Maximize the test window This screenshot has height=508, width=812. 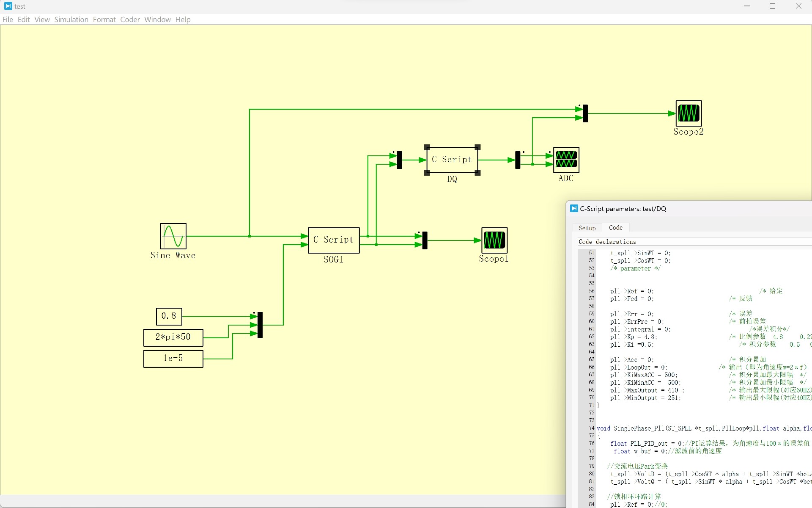(x=772, y=6)
